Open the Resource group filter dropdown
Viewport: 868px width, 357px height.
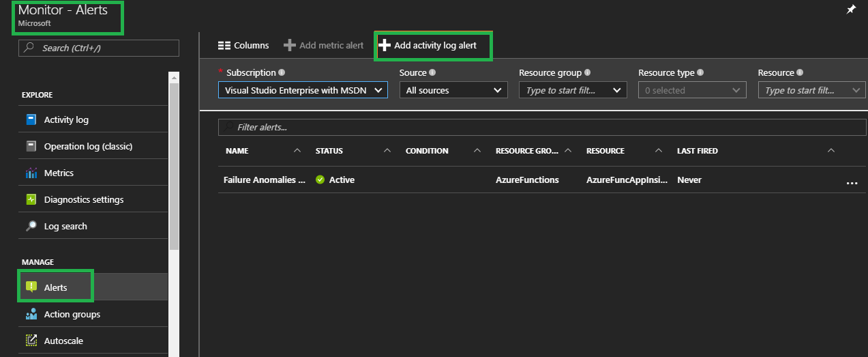click(x=573, y=90)
